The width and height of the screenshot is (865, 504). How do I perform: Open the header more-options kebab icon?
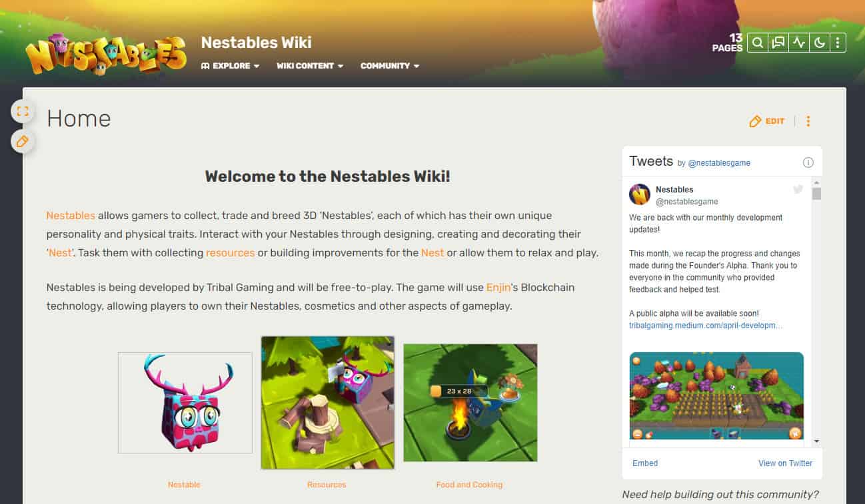(x=838, y=43)
